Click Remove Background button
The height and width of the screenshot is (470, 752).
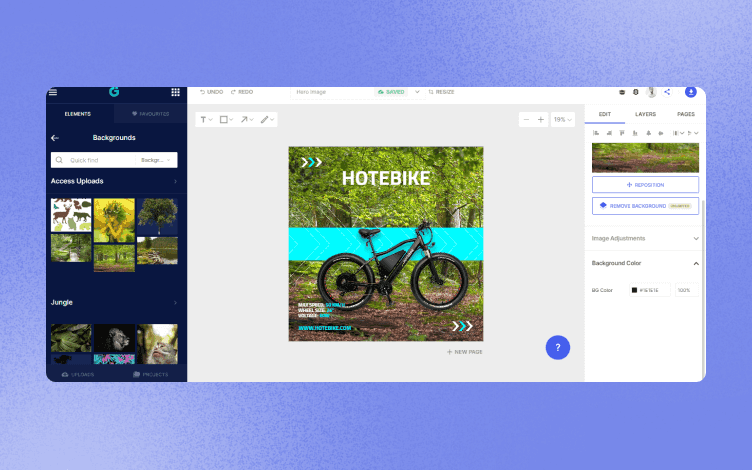click(645, 206)
